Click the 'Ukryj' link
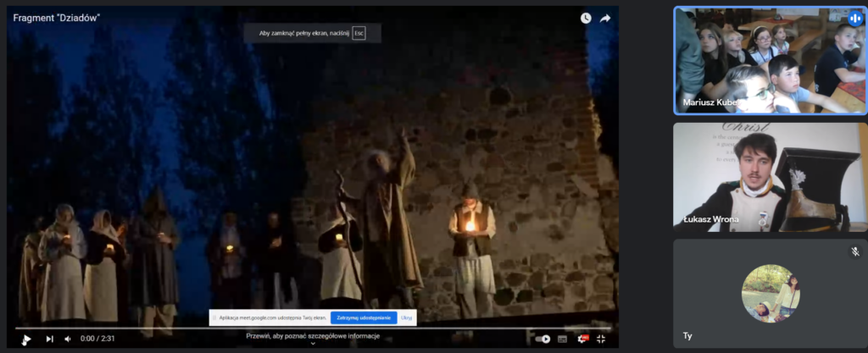Viewport: 868px width, 353px height. point(407,317)
